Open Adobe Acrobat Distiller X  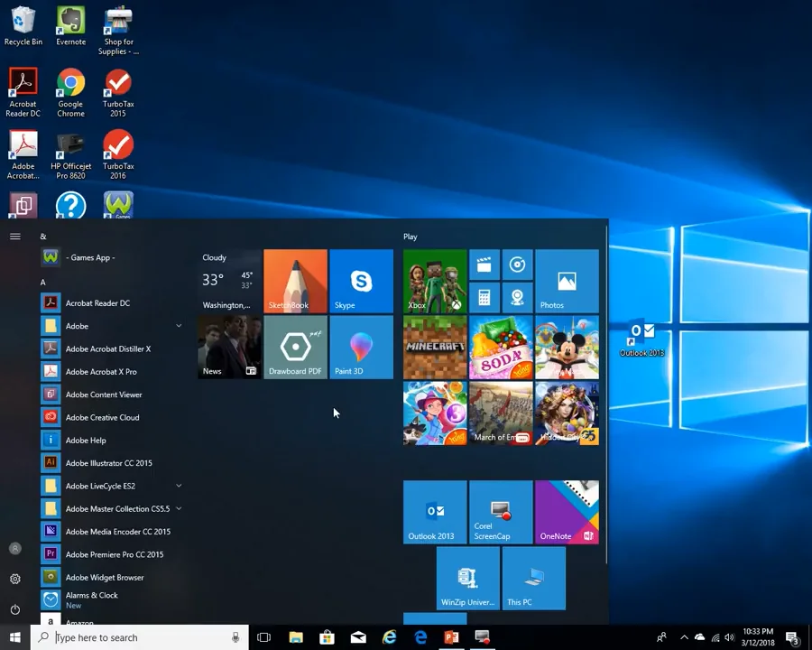[113, 348]
